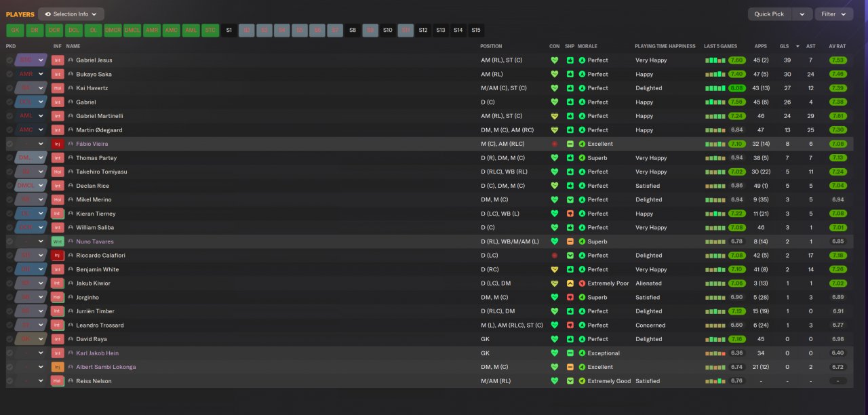Screen dimensions: 868x415
Task: Click Karl Jakob Hein's morale icon
Action: (582, 353)
